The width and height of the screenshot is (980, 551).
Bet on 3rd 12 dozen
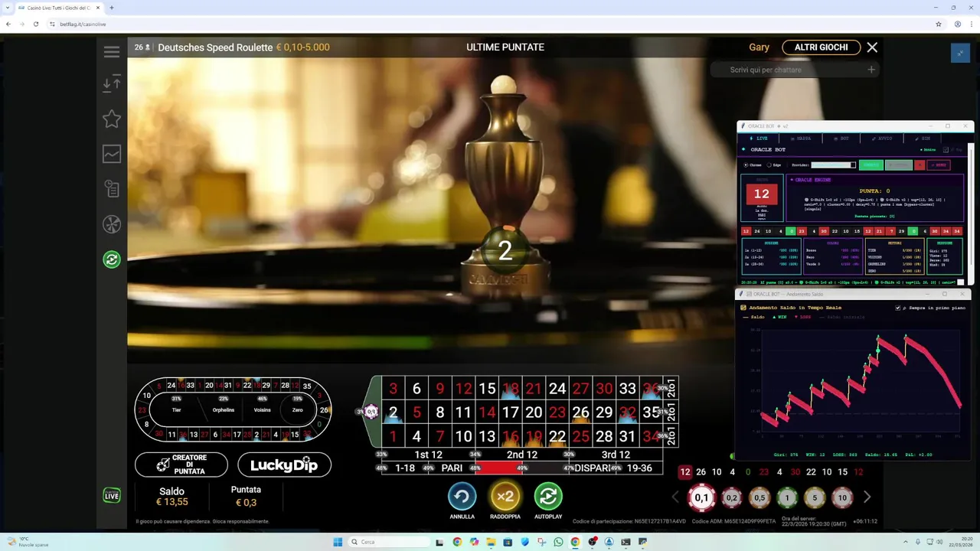(x=616, y=455)
